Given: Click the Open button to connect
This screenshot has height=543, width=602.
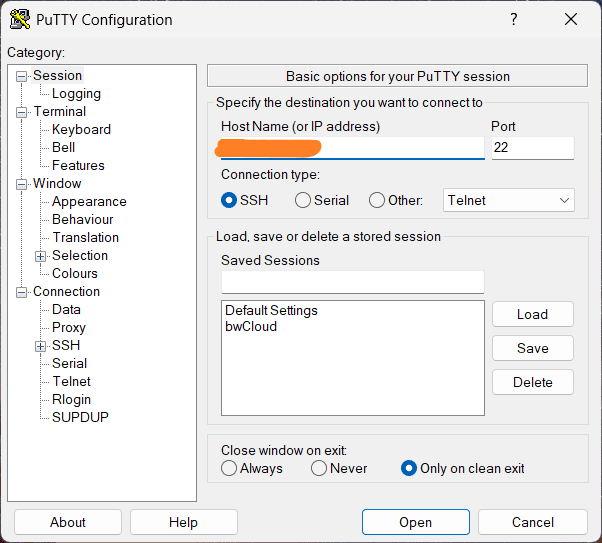Looking at the screenshot, I should point(415,522).
